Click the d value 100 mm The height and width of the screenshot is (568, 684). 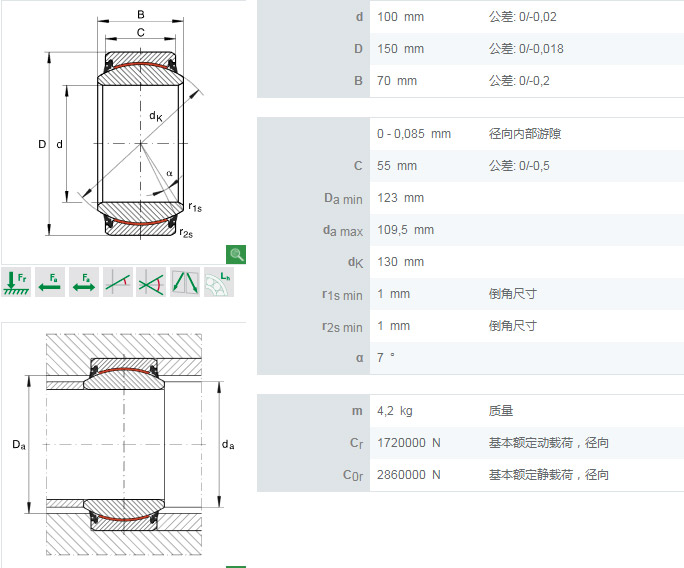[x=400, y=17]
